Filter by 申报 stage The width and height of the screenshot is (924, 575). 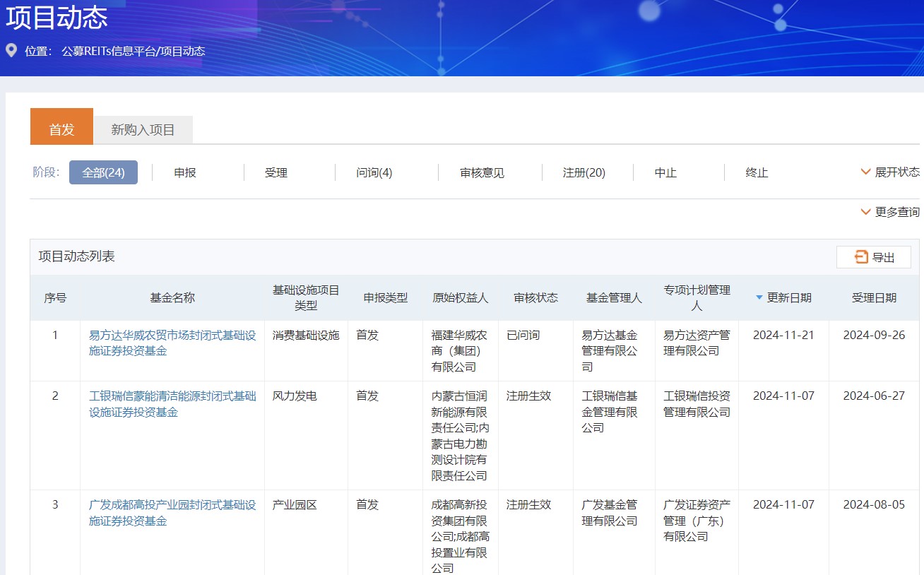pos(185,173)
